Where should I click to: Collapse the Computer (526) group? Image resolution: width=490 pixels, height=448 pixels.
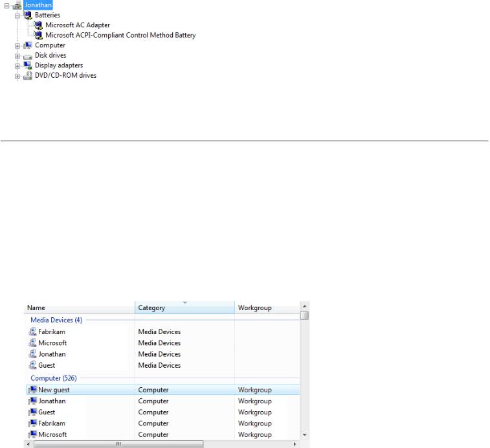[x=54, y=378]
